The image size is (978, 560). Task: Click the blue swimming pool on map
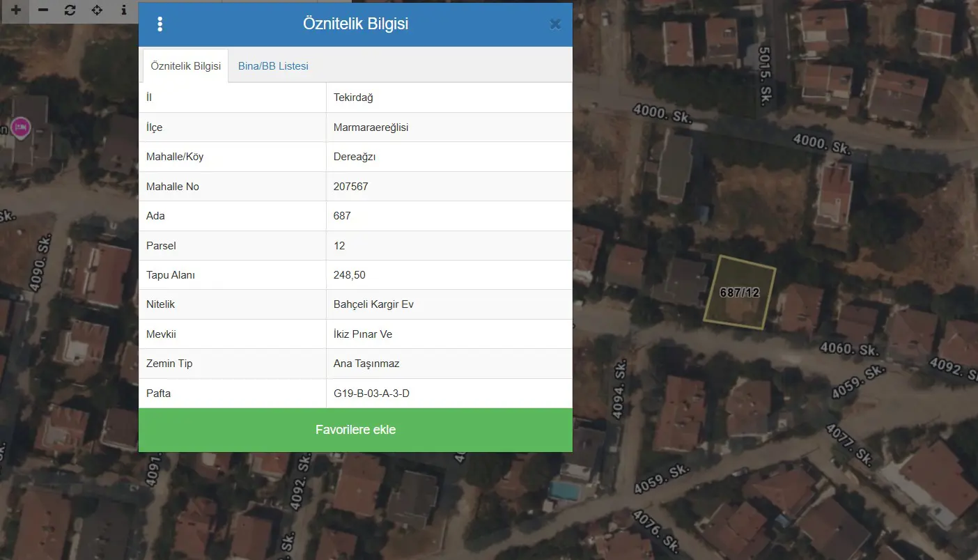[564, 490]
